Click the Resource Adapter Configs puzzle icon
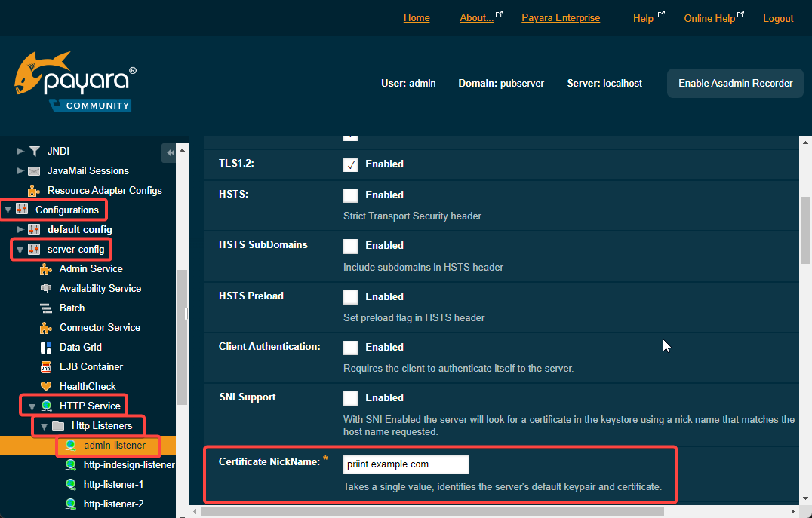 click(34, 191)
